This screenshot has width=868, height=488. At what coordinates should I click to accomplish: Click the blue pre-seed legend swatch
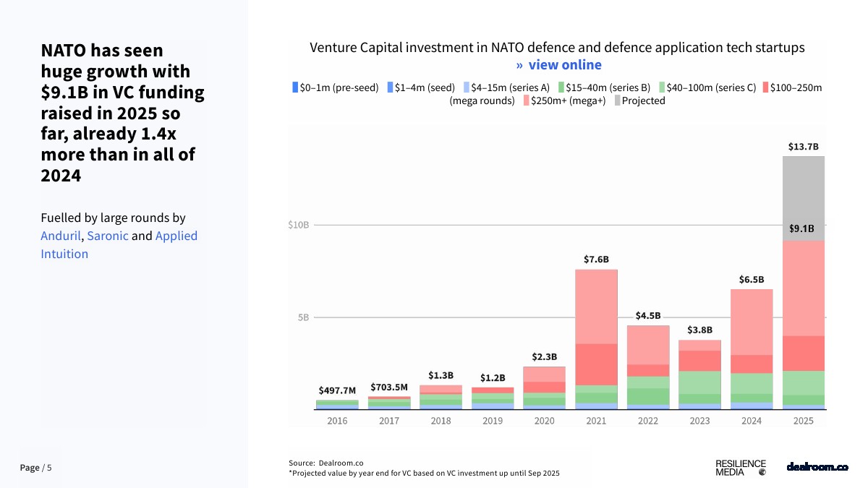pos(295,87)
